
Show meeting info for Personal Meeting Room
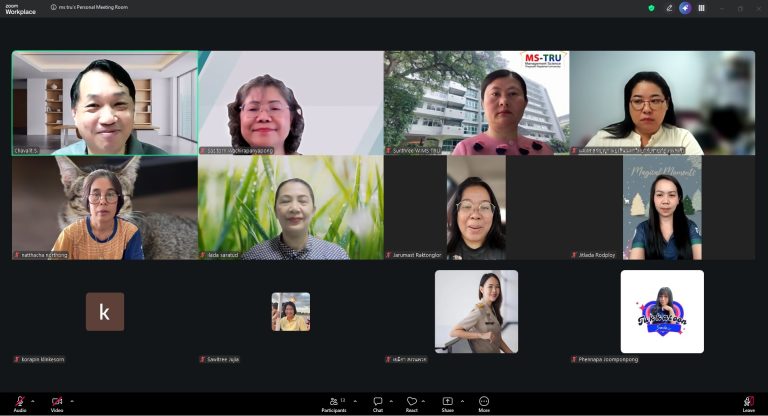pos(53,7)
